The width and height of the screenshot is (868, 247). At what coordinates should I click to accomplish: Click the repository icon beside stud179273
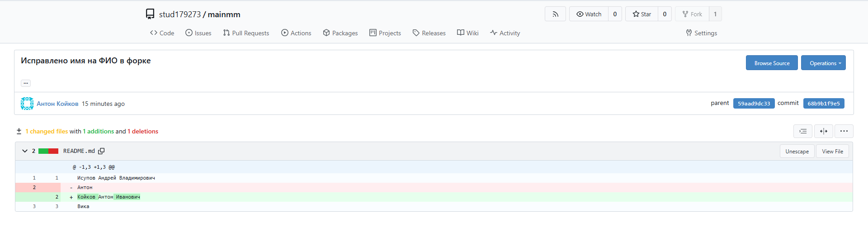[x=150, y=14]
